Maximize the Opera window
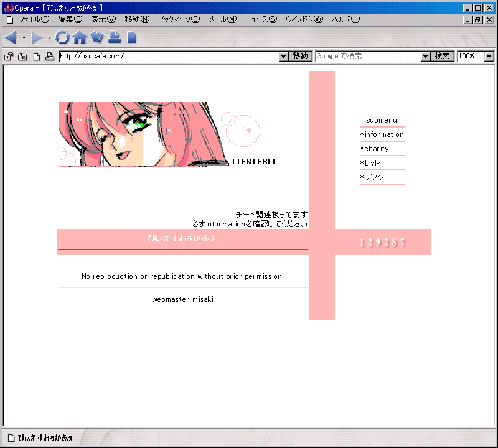 478,8
